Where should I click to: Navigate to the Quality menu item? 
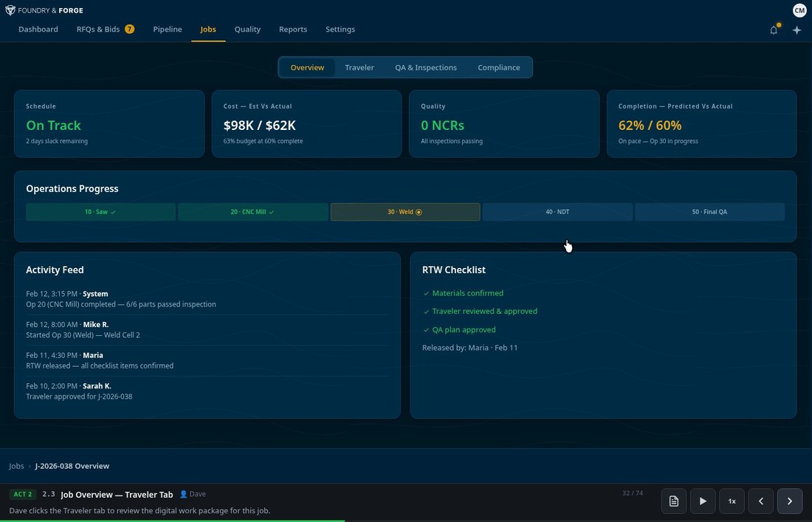[247, 29]
